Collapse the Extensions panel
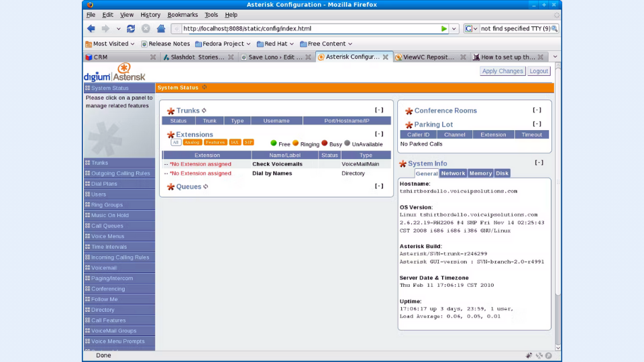Viewport: 644px width, 362px height. tap(378, 134)
